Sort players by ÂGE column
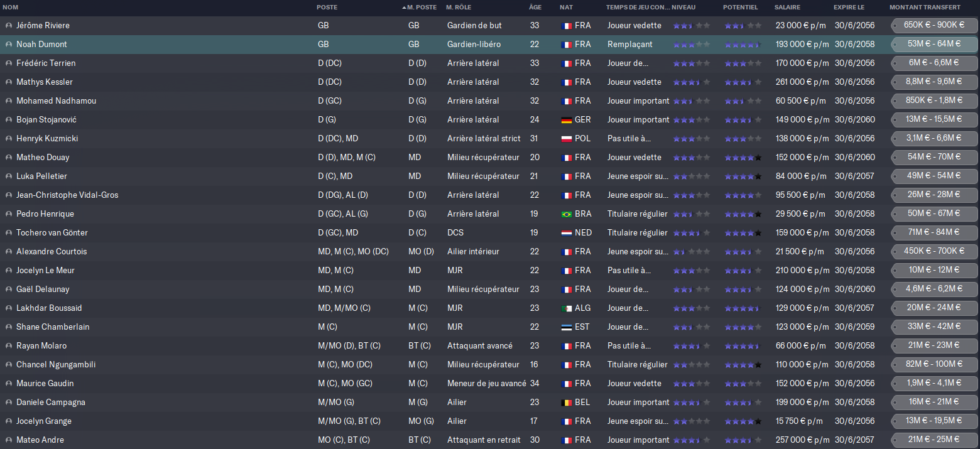980x449 pixels. point(535,8)
